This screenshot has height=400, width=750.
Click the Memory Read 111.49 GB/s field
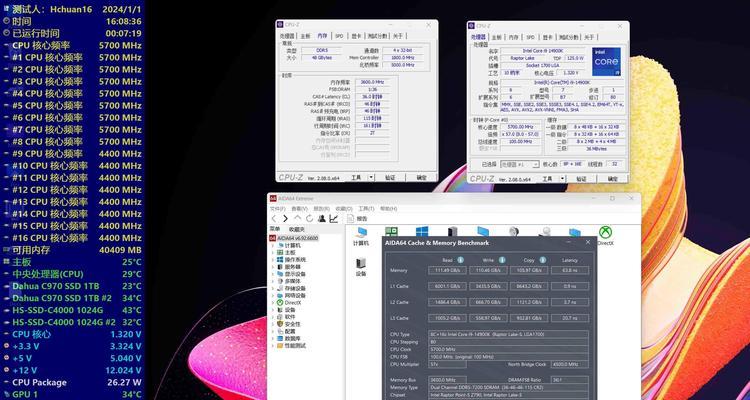[x=447, y=271]
